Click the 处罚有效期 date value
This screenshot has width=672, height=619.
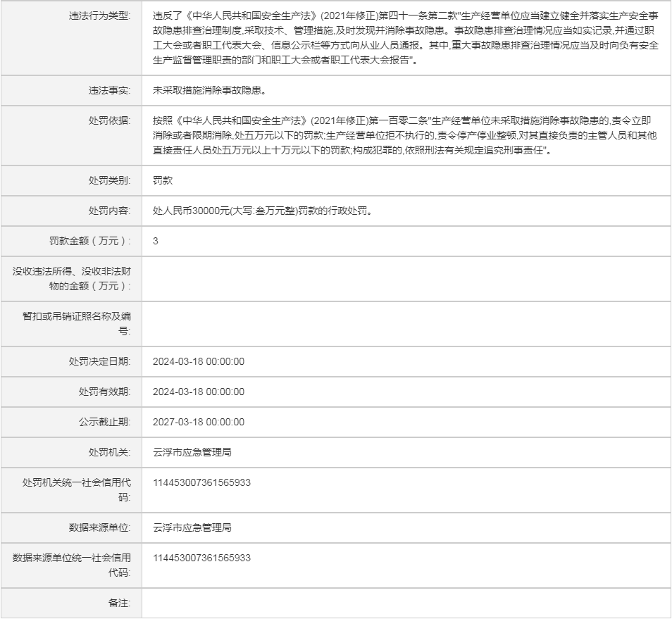(x=199, y=392)
